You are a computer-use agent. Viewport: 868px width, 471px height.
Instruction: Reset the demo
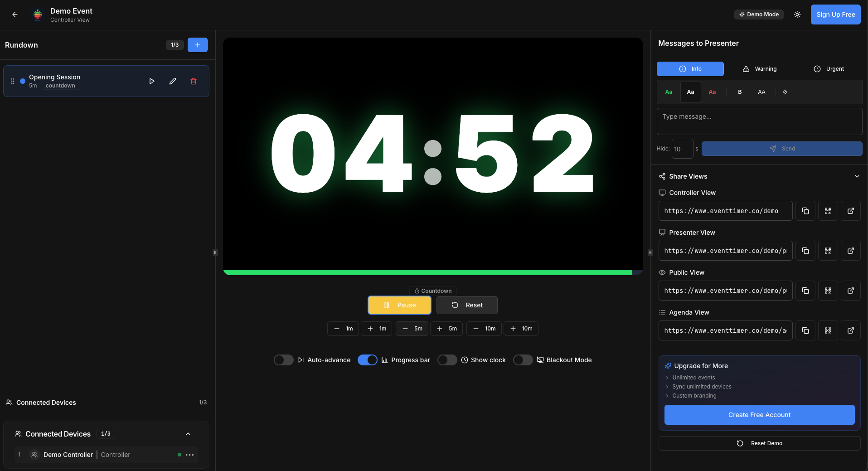point(760,443)
